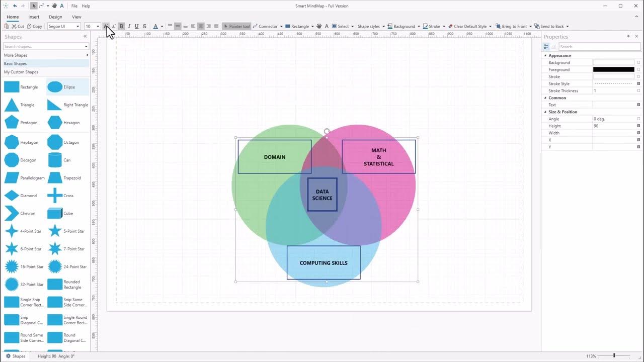Image resolution: width=644 pixels, height=362 pixels.
Task: Click the Copy button
Action: [35, 26]
